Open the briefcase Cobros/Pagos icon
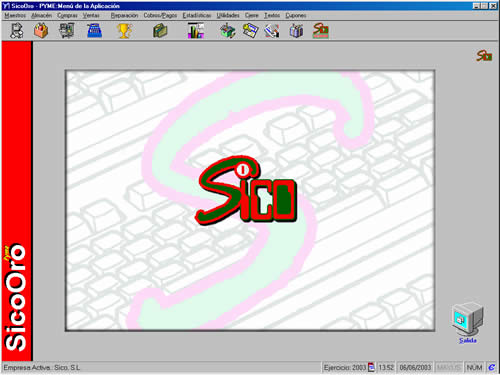This screenshot has width=500, height=375. [x=160, y=31]
